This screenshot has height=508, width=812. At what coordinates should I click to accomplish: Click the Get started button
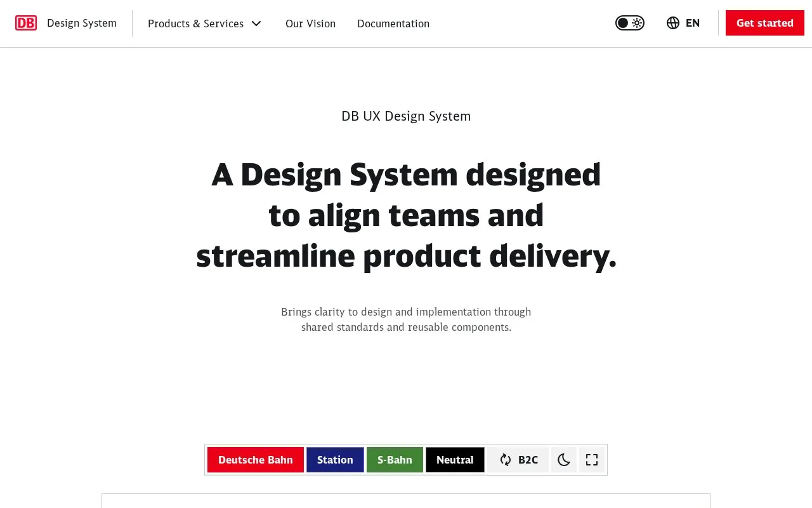click(x=765, y=23)
